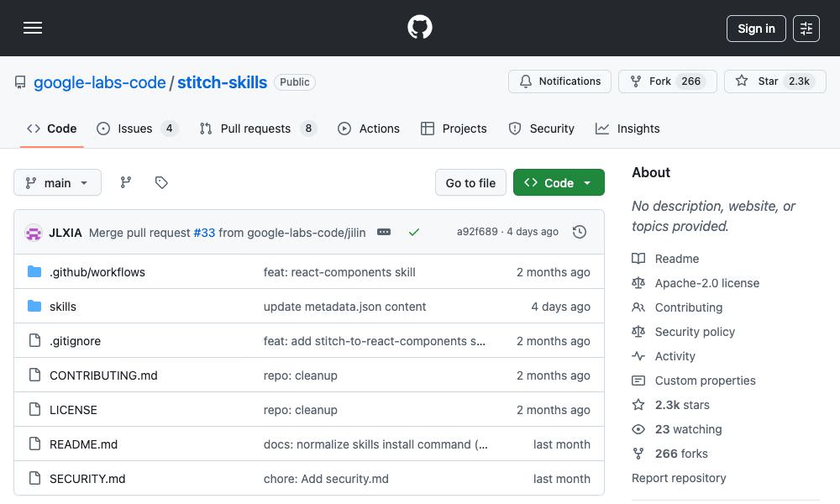Expand the green Code dropdown
This screenshot has height=504, width=840.
click(559, 182)
